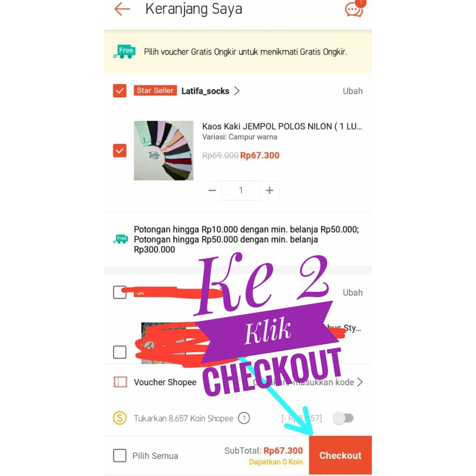Image resolution: width=476 pixels, height=476 pixels.
Task: Check the Pilih Semua checkbox
Action: (119, 456)
